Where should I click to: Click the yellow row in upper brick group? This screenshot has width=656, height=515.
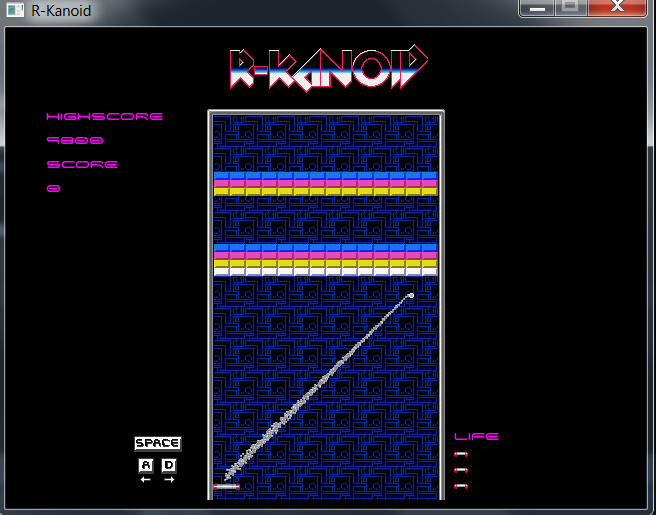point(326,191)
